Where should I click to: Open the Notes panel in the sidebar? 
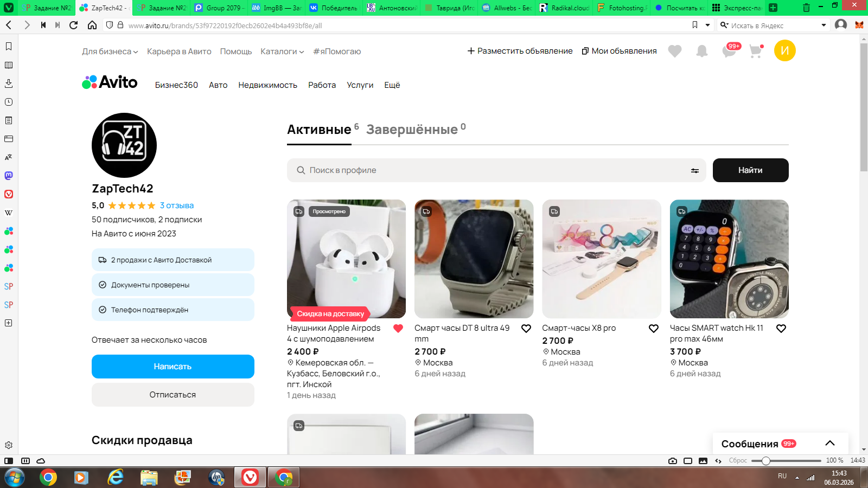pos(9,120)
